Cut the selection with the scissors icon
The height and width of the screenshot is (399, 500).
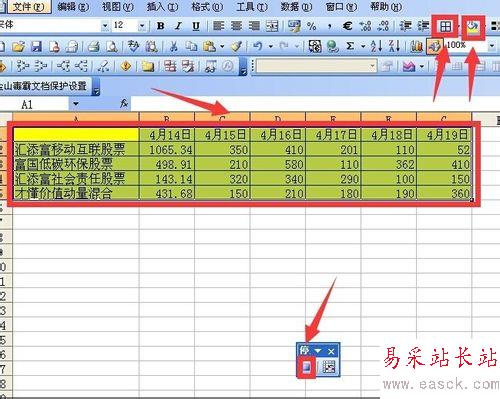tap(173, 46)
